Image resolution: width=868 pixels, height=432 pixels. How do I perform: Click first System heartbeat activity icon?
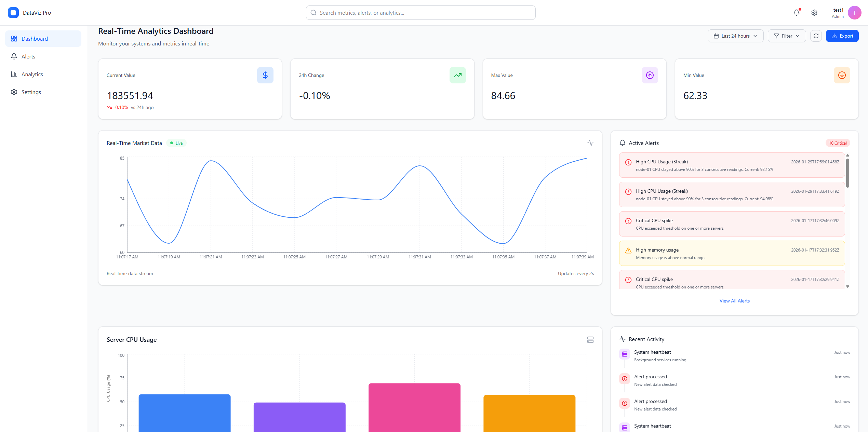(624, 354)
